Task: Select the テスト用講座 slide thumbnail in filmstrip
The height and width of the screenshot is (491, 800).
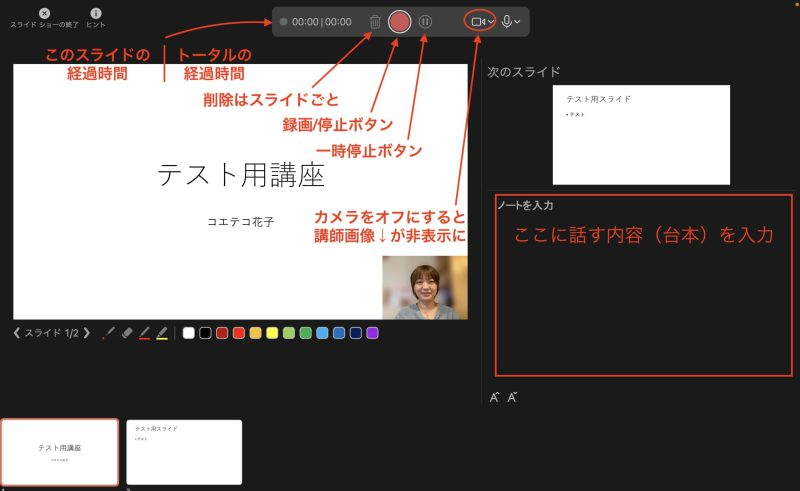Action: [x=60, y=452]
